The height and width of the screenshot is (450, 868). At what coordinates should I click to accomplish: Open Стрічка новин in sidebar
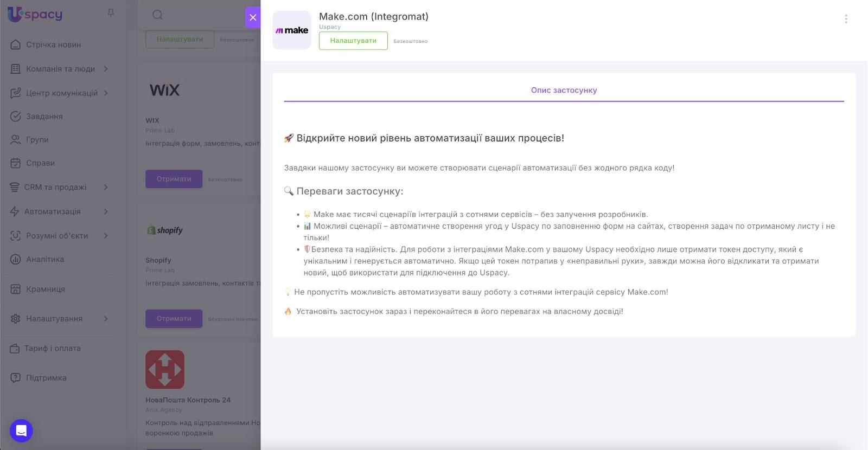[x=54, y=44]
